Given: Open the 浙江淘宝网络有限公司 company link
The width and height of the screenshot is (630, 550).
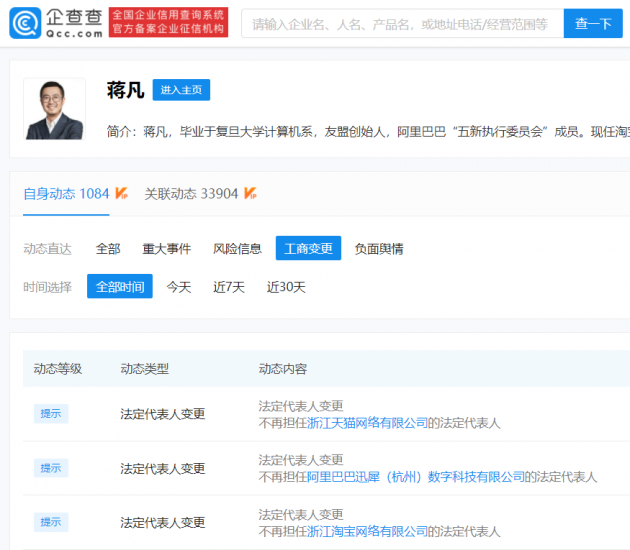Looking at the screenshot, I should pyautogui.click(x=367, y=531).
